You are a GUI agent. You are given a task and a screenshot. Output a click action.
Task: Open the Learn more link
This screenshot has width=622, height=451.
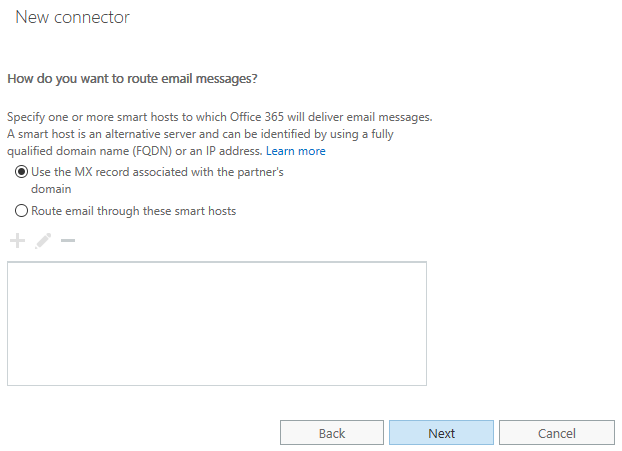[295, 151]
